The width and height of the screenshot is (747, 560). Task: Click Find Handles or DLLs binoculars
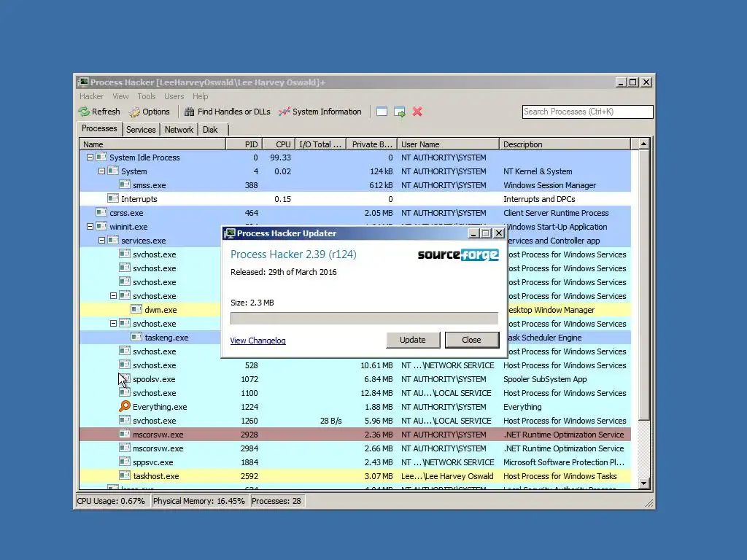(x=189, y=112)
